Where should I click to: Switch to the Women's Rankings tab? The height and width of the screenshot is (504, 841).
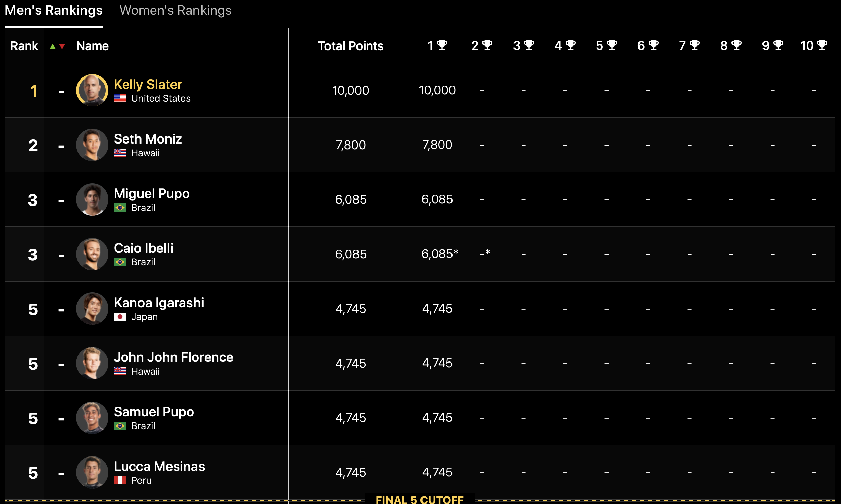click(175, 11)
